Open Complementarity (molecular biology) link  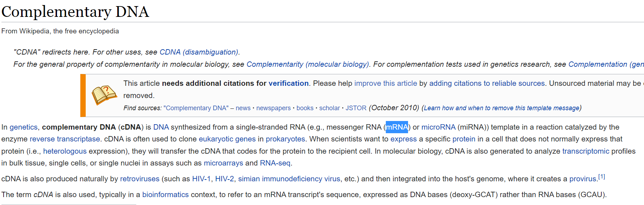coord(307,64)
